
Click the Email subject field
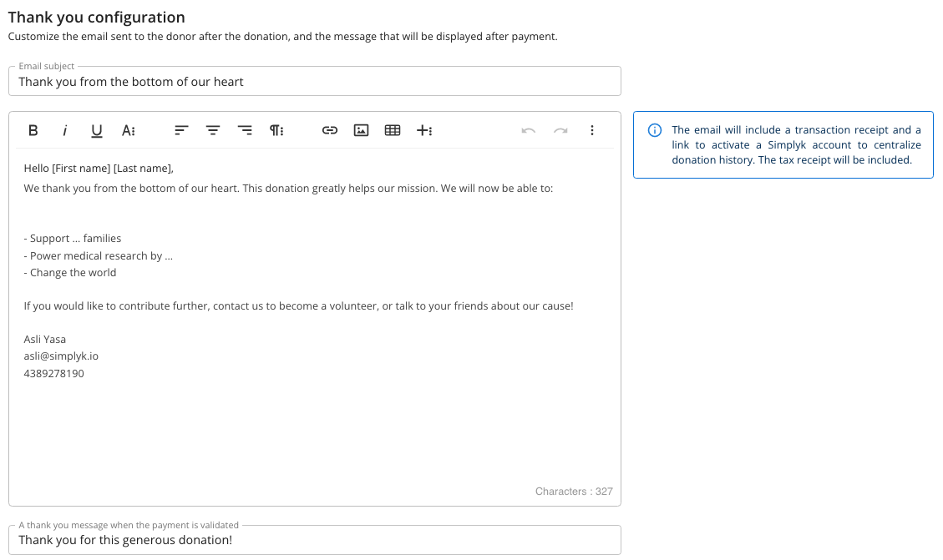[x=314, y=82]
